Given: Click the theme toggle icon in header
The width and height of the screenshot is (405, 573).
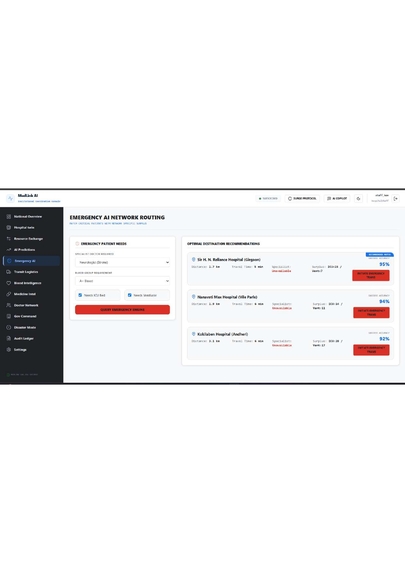Looking at the screenshot, I should coord(358,198).
